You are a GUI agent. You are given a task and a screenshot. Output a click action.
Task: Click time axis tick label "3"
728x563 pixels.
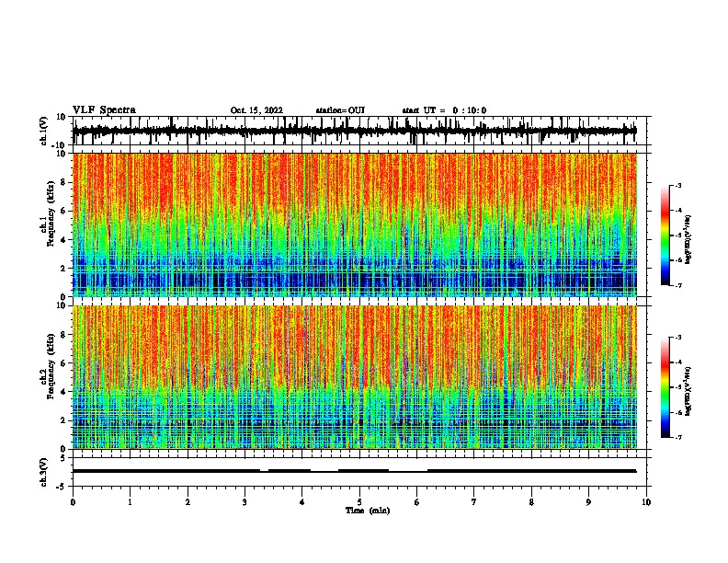pos(245,502)
